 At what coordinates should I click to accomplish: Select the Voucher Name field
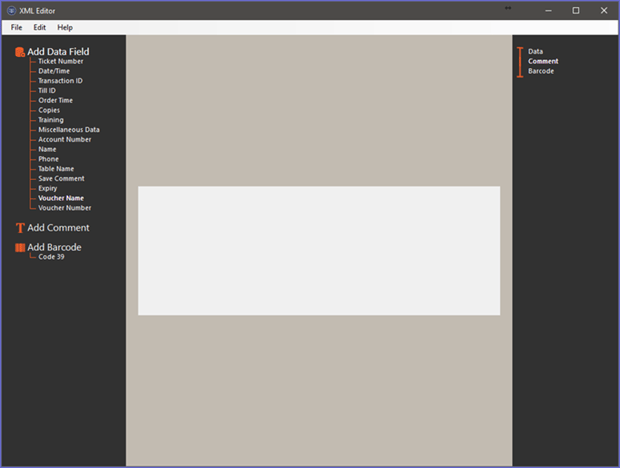pyautogui.click(x=62, y=198)
